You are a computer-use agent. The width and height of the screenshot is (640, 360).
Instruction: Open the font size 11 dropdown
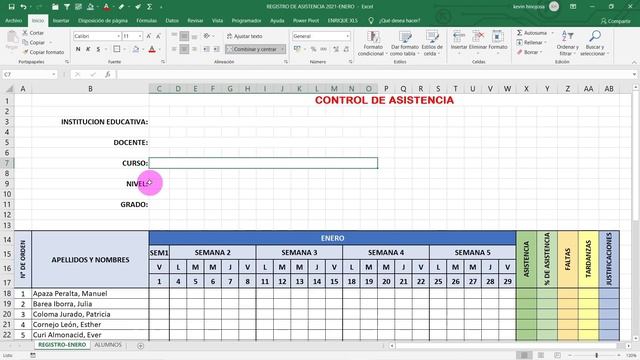140,36
